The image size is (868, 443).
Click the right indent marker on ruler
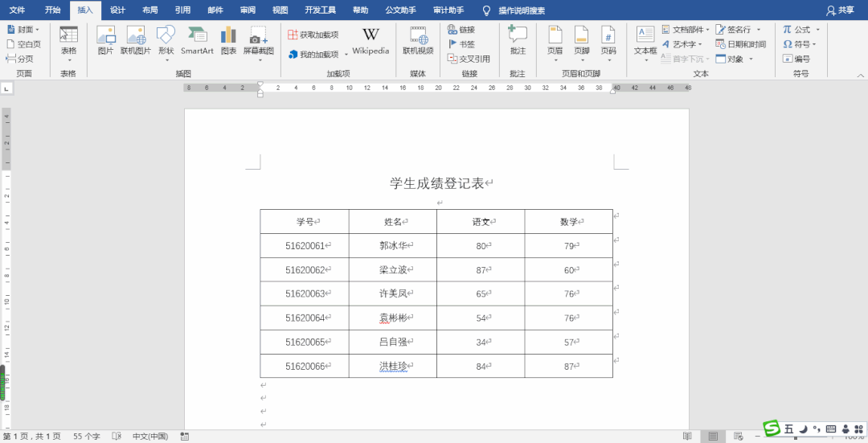(612, 91)
